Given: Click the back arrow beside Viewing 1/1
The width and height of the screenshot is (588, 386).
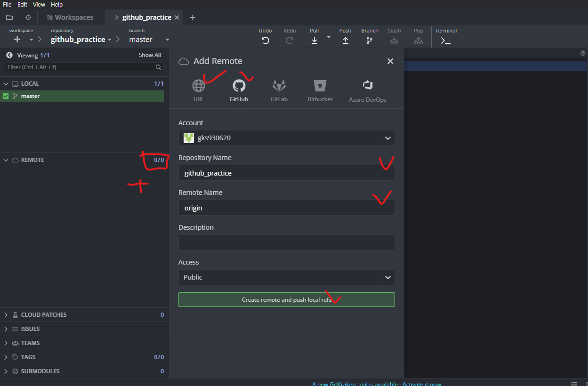Looking at the screenshot, I should 9,55.
